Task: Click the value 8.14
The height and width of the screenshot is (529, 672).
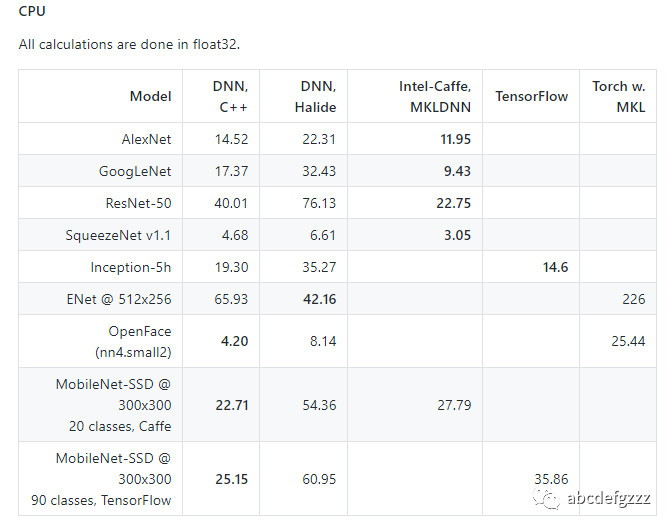Action: pos(323,341)
